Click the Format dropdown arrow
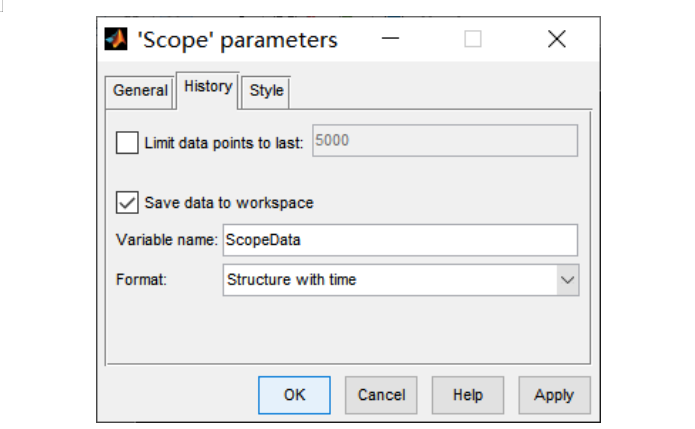 (x=567, y=280)
